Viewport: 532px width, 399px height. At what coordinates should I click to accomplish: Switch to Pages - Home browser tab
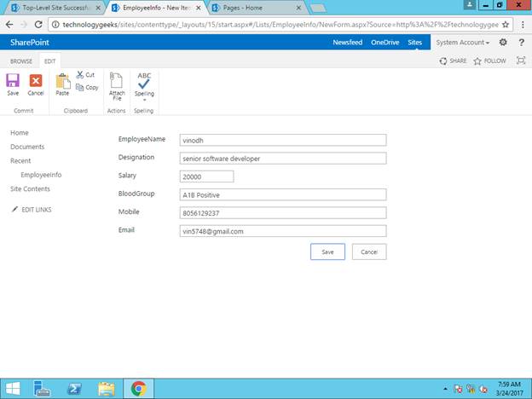click(254, 8)
